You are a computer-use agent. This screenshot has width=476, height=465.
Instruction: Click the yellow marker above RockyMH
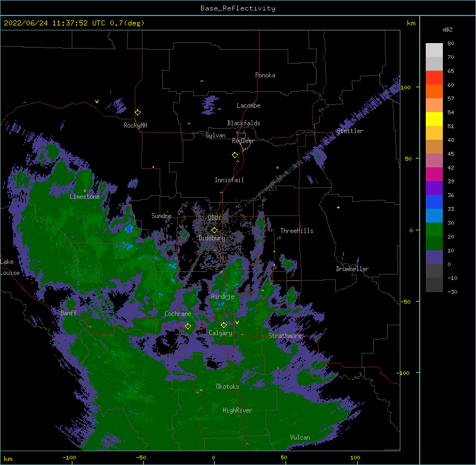point(138,113)
